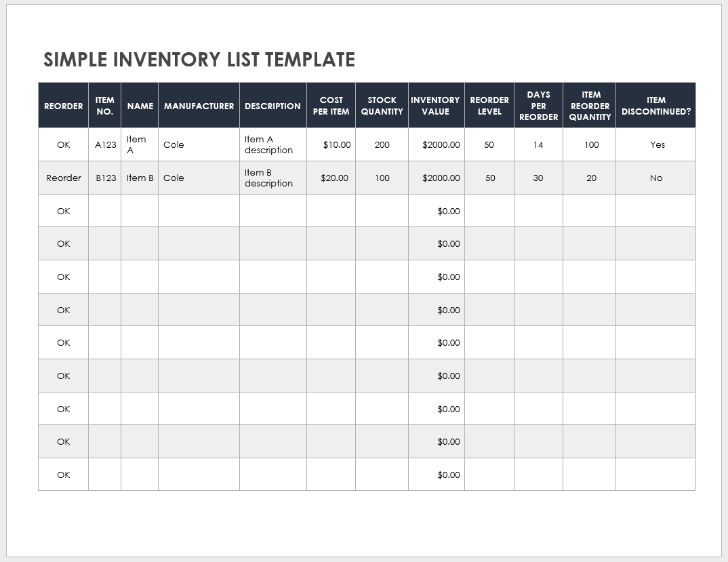Viewport: 728px width, 562px height.
Task: Select the Reorder status cell for B123
Action: pos(62,178)
